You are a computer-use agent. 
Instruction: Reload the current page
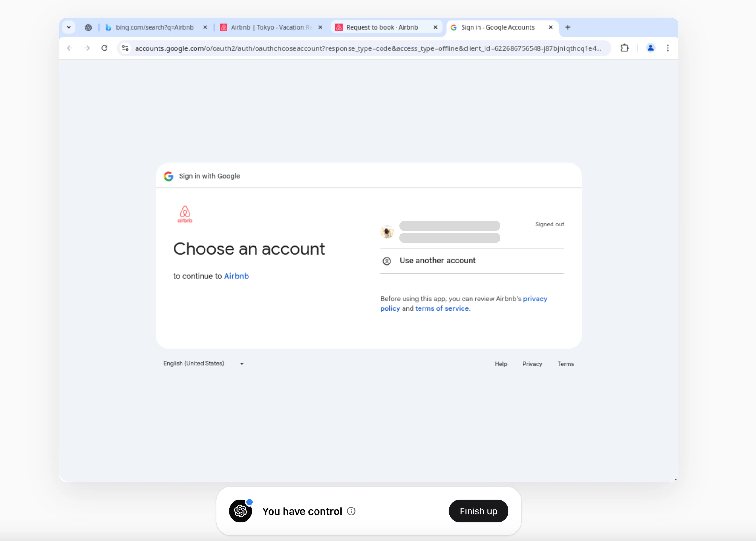[x=105, y=48]
